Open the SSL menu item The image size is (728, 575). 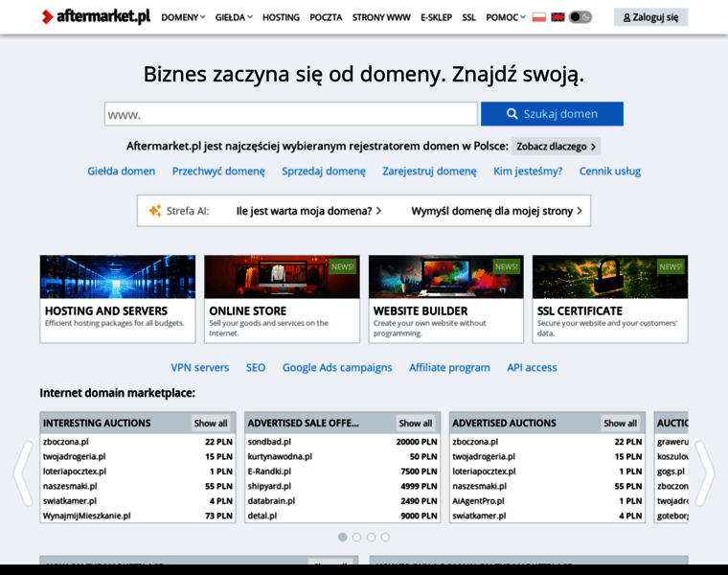pos(469,17)
